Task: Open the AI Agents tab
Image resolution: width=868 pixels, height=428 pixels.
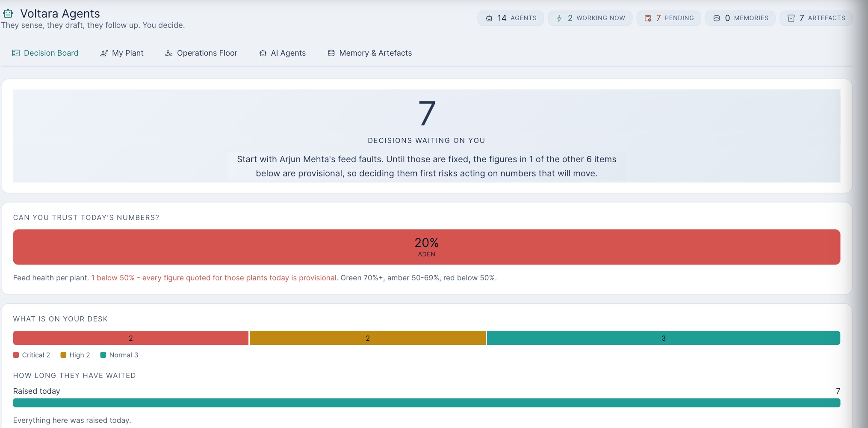Action: click(x=282, y=53)
